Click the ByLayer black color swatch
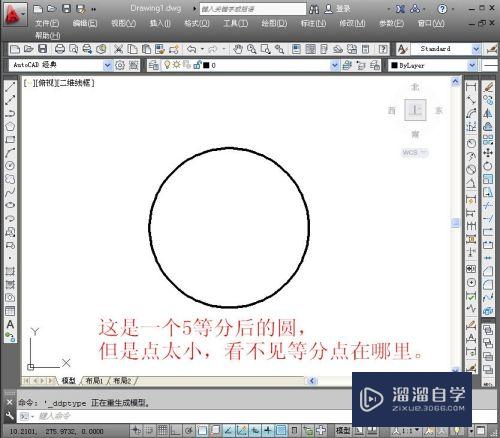 click(394, 65)
